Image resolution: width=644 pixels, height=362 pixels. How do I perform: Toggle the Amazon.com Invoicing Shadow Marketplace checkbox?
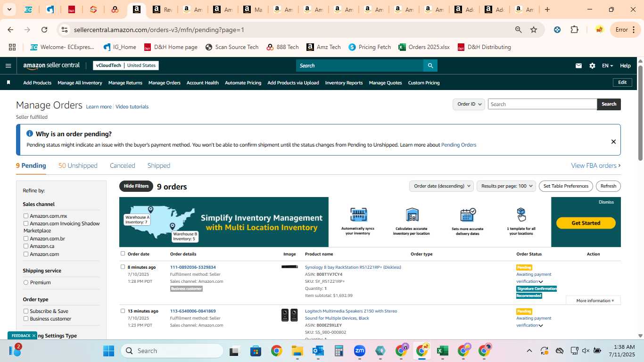point(26,223)
